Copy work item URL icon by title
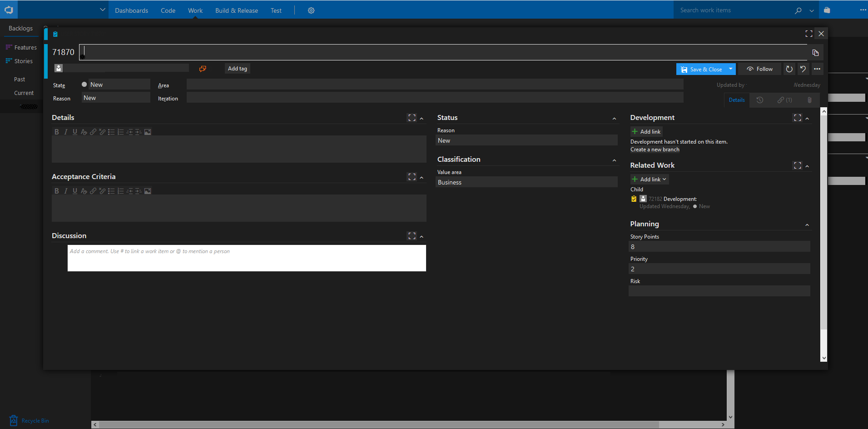 [815, 53]
